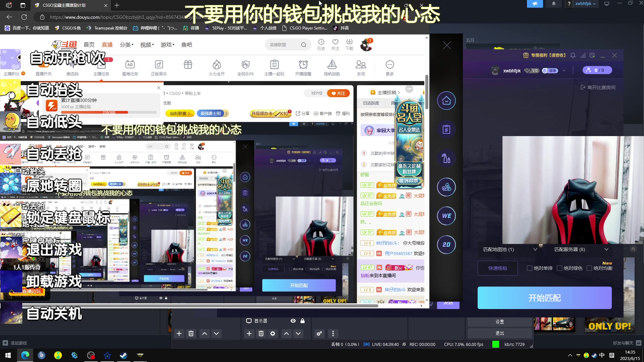The image size is (644, 362).
Task: Enable the 绝对绿色 checkbox
Action: tap(559, 268)
